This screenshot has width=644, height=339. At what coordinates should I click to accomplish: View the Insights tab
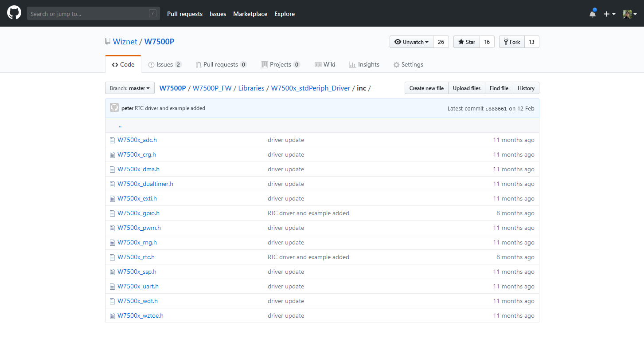(x=364, y=64)
